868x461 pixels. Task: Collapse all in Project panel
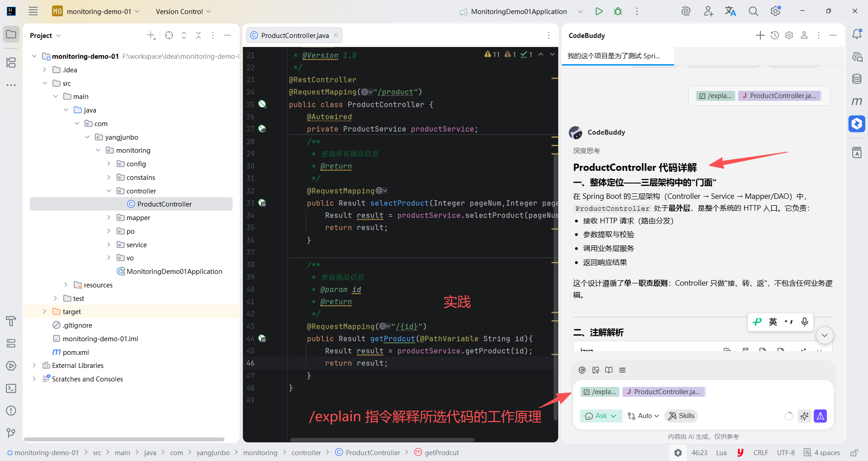[198, 35]
